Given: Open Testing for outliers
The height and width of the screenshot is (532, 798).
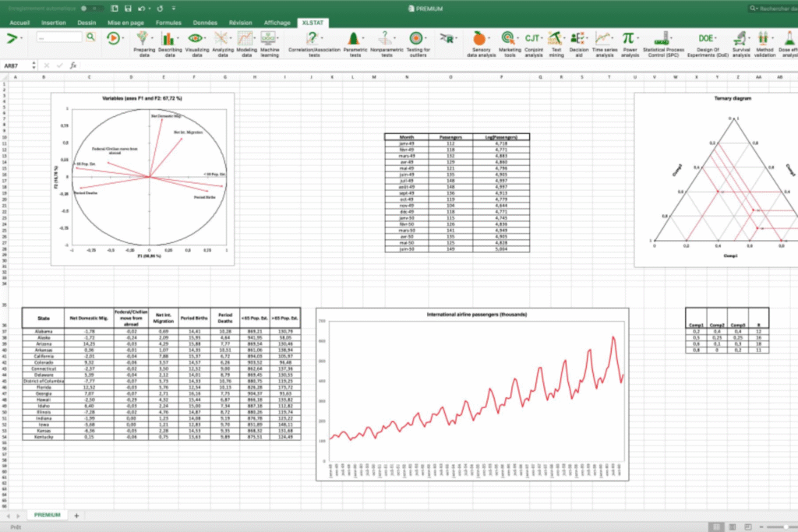Looking at the screenshot, I should 418,44.
